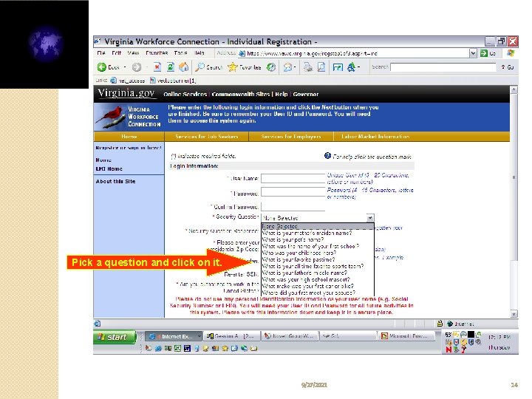Click the status bar padlock security icon
This screenshot has height=399, width=532.
tap(440, 324)
